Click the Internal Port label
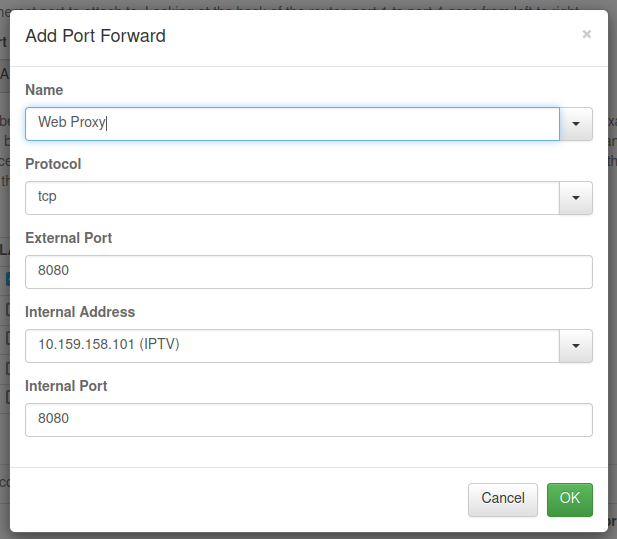This screenshot has width=617, height=539. tap(66, 386)
